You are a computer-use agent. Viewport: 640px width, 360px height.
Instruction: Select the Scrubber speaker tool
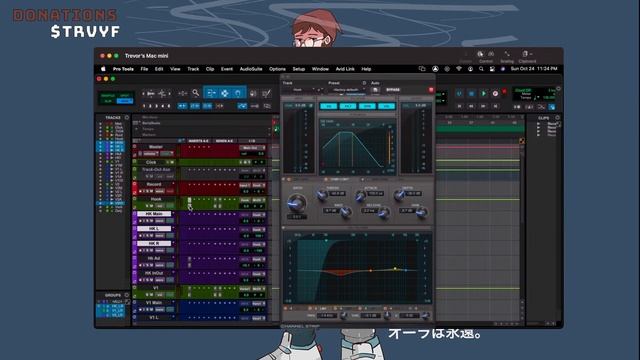pos(253,93)
